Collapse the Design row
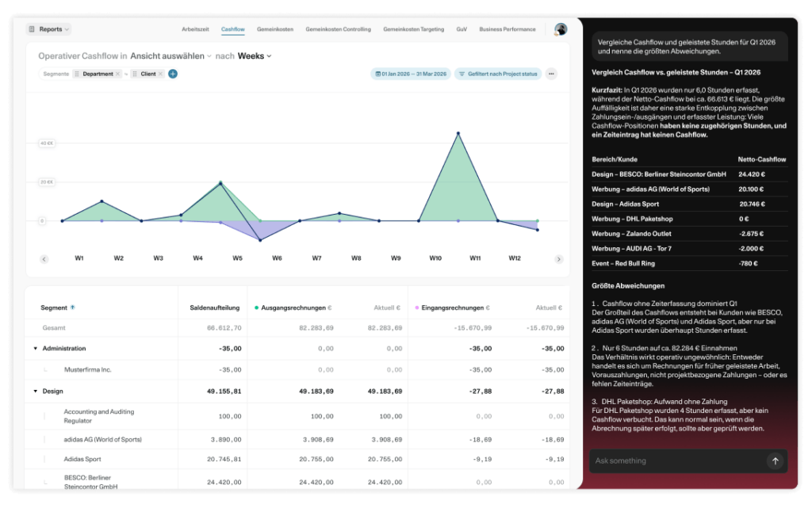Screen dimensions: 812x508 tap(35, 391)
